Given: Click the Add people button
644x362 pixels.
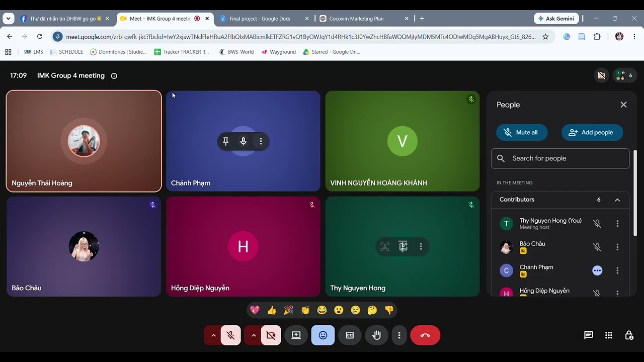Looking at the screenshot, I should [x=592, y=132].
